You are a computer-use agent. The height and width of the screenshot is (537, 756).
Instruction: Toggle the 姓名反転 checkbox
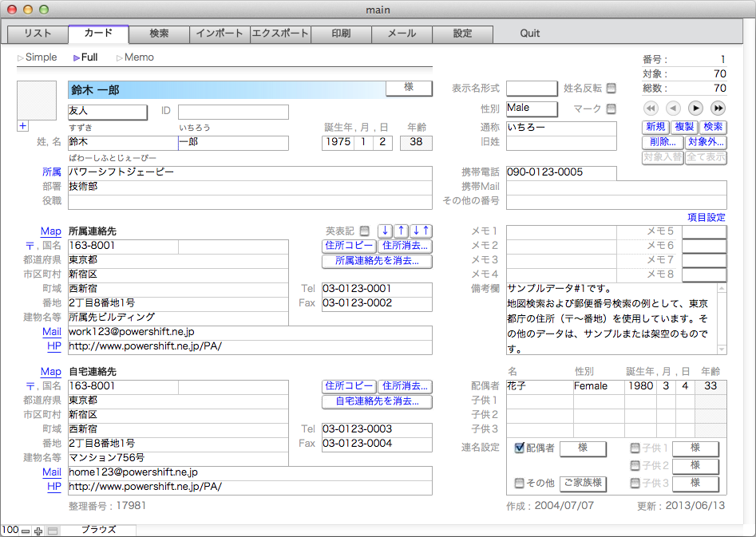(x=612, y=88)
